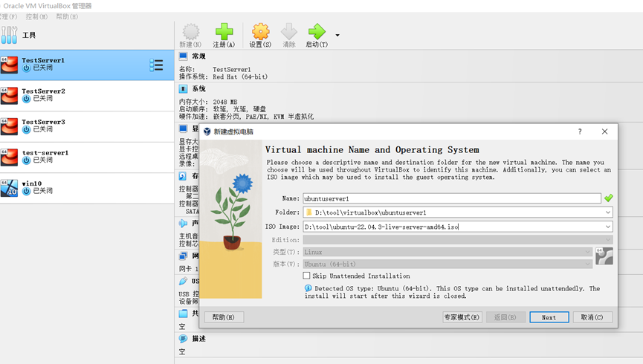This screenshot has height=364, width=643.
Task: Open the Control (控制) menu
Action: (36, 17)
